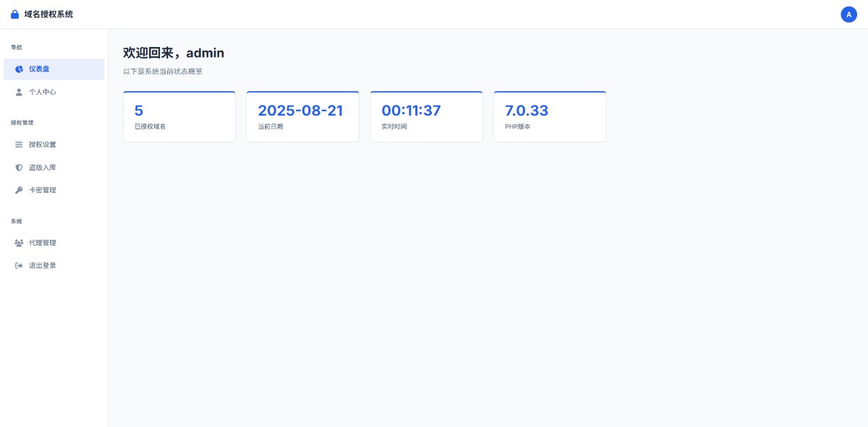This screenshot has height=427, width=868.
Task: Click the 已授权域名 count card
Action: (x=179, y=117)
